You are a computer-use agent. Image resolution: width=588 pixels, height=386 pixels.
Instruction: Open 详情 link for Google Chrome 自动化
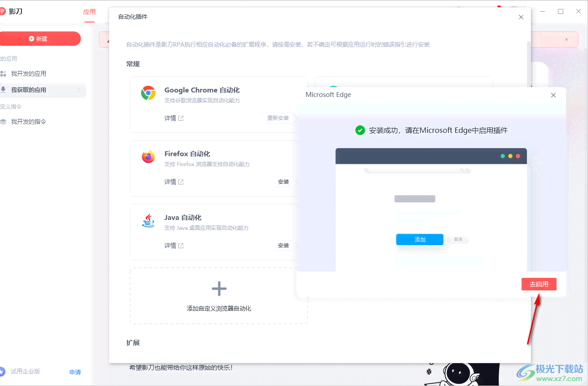(x=170, y=118)
